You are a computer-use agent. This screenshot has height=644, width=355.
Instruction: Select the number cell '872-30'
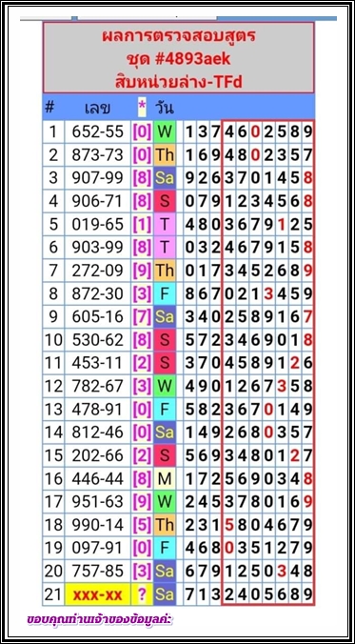[x=97, y=293]
